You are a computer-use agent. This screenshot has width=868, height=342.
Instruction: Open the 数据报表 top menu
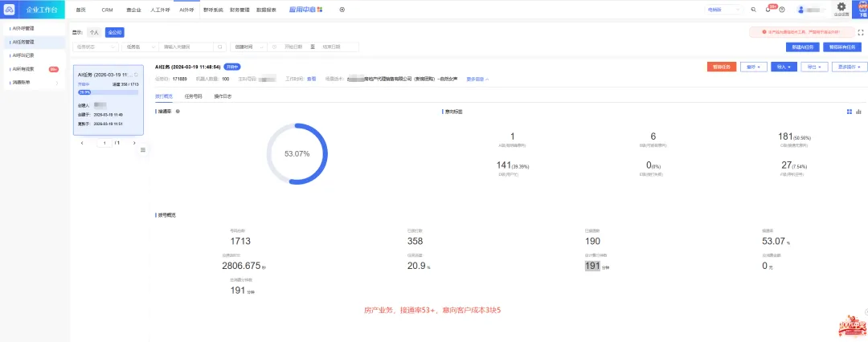pyautogui.click(x=266, y=10)
